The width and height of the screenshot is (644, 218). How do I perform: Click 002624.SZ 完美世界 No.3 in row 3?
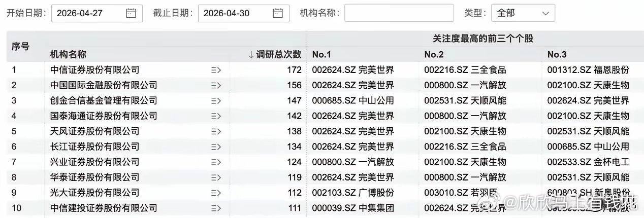tap(588, 100)
